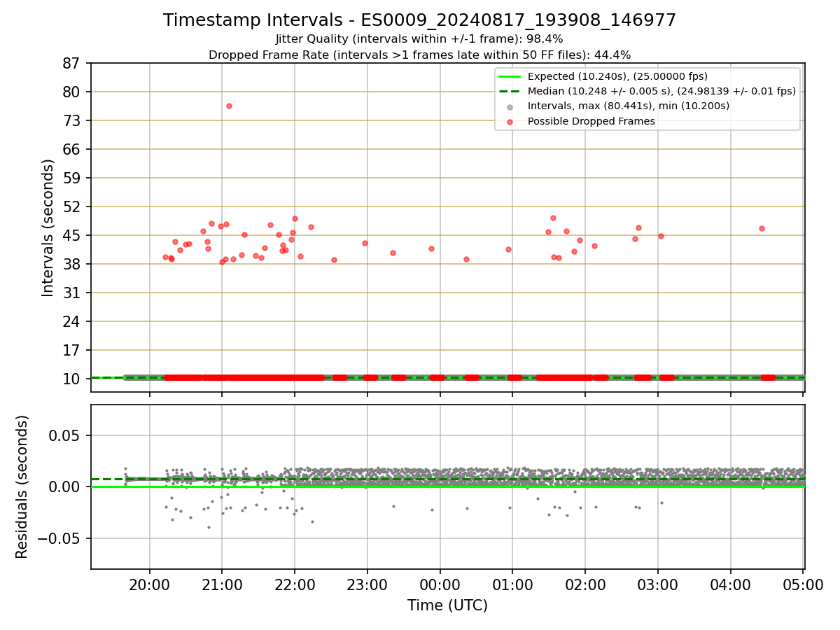
Task: Click the 'Intervals (seconds)' y-axis label
Action: (48, 227)
